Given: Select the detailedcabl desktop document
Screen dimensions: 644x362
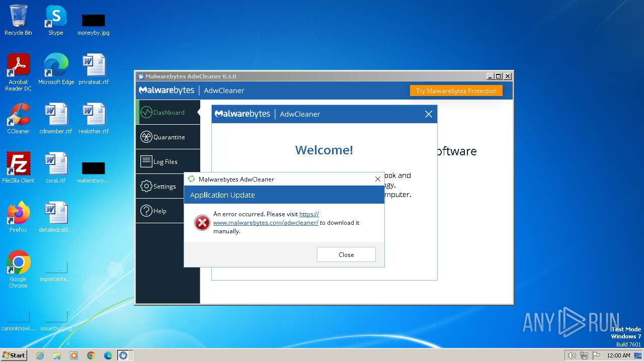Looking at the screenshot, I should tap(56, 217).
